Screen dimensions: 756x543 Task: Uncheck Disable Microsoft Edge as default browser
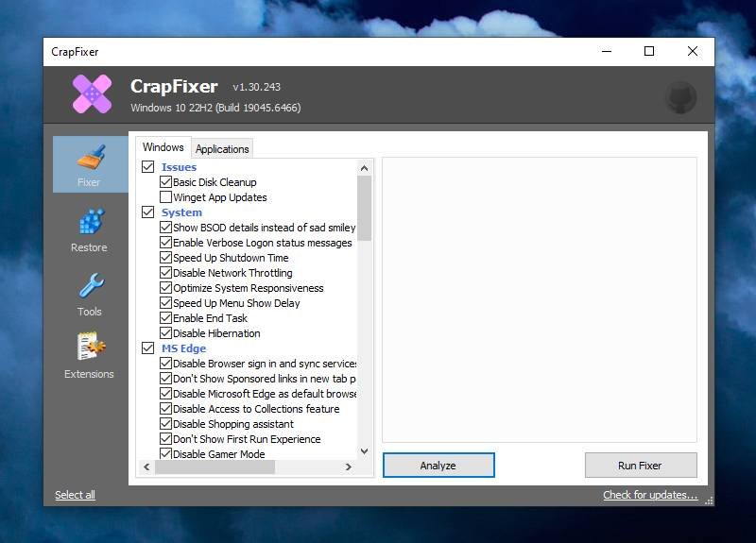[x=166, y=393]
